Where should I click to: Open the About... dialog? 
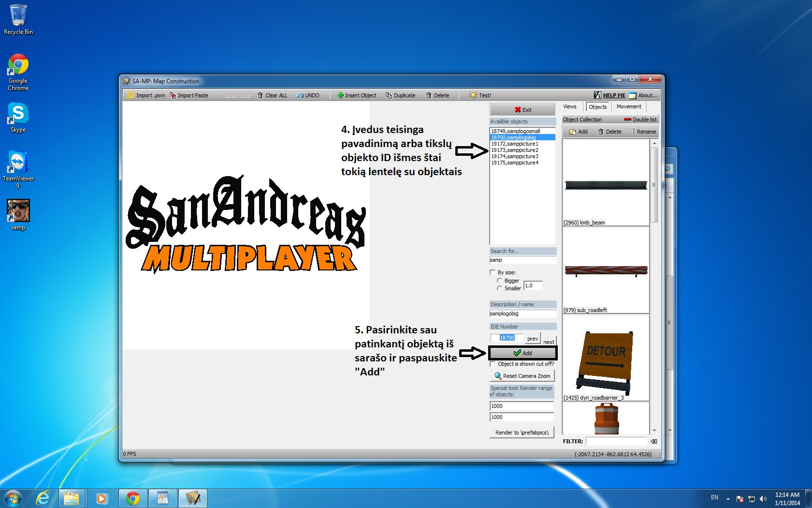click(643, 95)
